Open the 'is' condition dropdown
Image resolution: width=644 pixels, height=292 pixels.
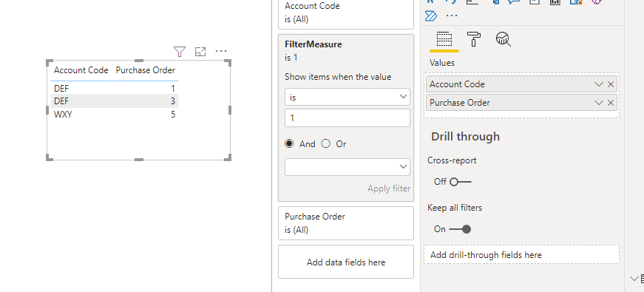[x=348, y=97]
